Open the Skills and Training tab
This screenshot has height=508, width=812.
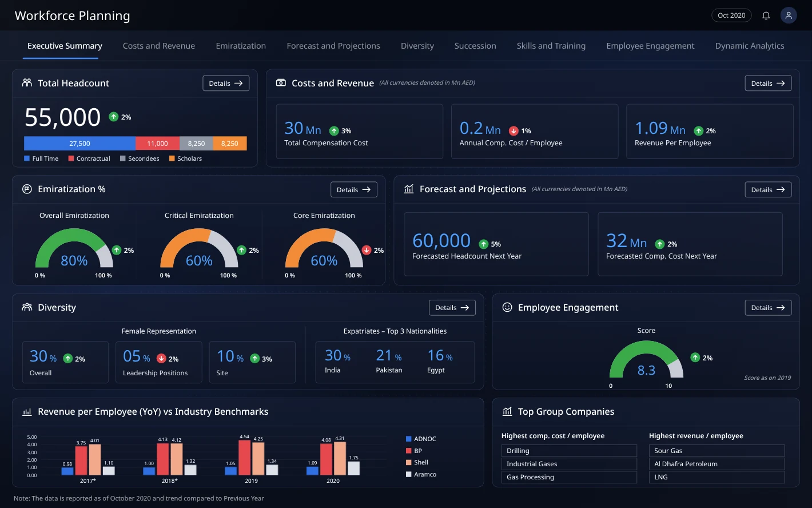tap(551, 46)
